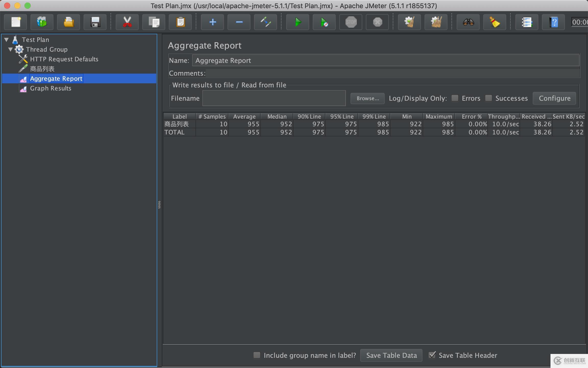Uncheck Save Table Header checkbox
This screenshot has width=588, height=368.
[x=432, y=355]
